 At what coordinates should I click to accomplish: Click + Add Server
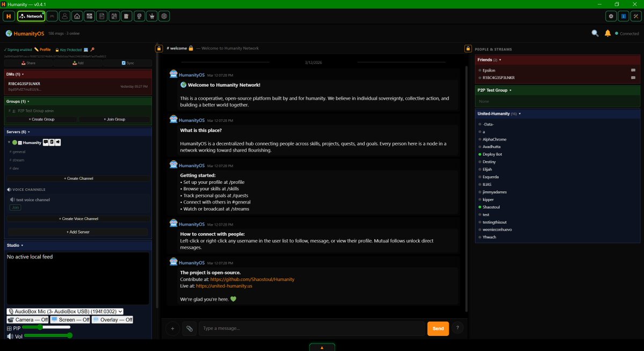pos(78,232)
